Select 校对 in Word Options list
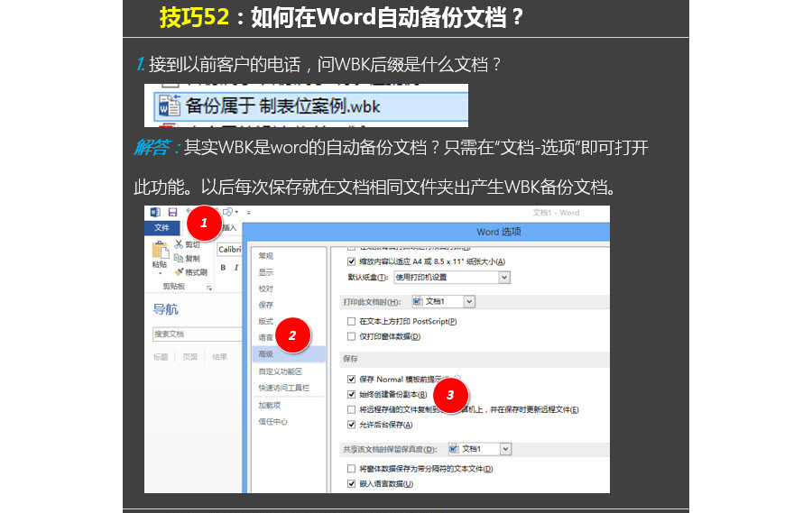This screenshot has height=513, width=812. (265, 289)
